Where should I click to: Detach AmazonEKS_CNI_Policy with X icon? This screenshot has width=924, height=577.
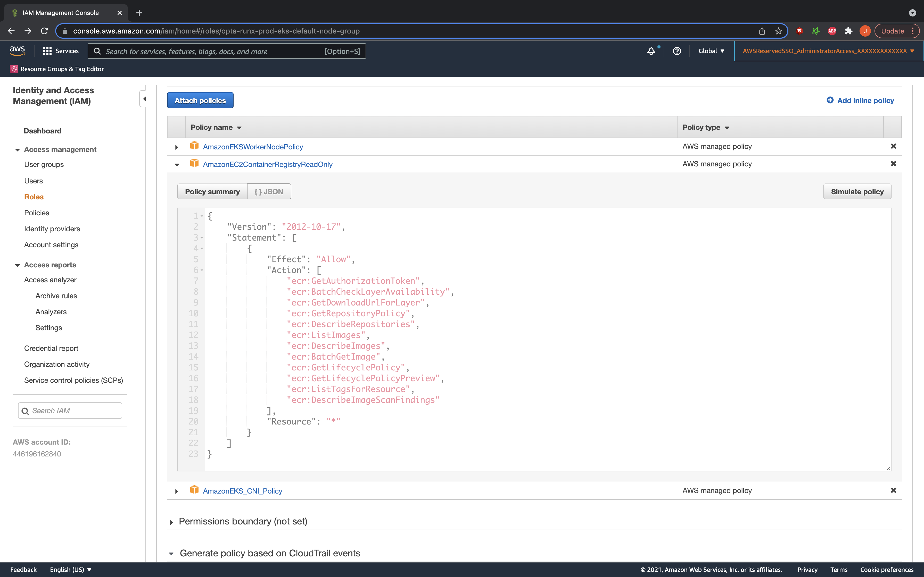tap(893, 490)
